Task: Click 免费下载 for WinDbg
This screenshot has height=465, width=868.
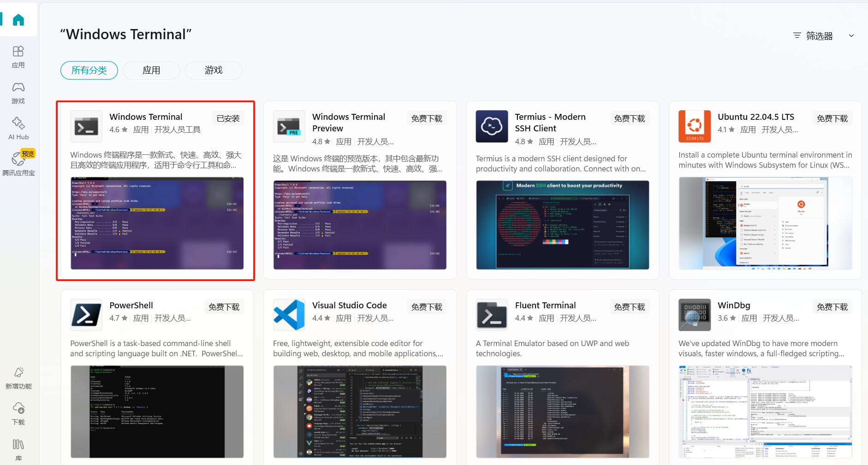Action: click(x=832, y=307)
